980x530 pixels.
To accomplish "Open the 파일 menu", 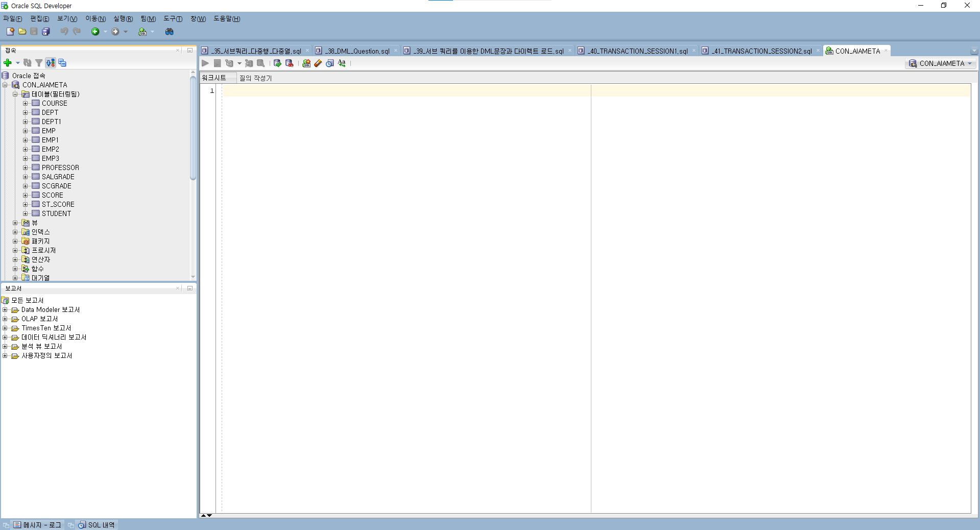I will click(x=13, y=19).
